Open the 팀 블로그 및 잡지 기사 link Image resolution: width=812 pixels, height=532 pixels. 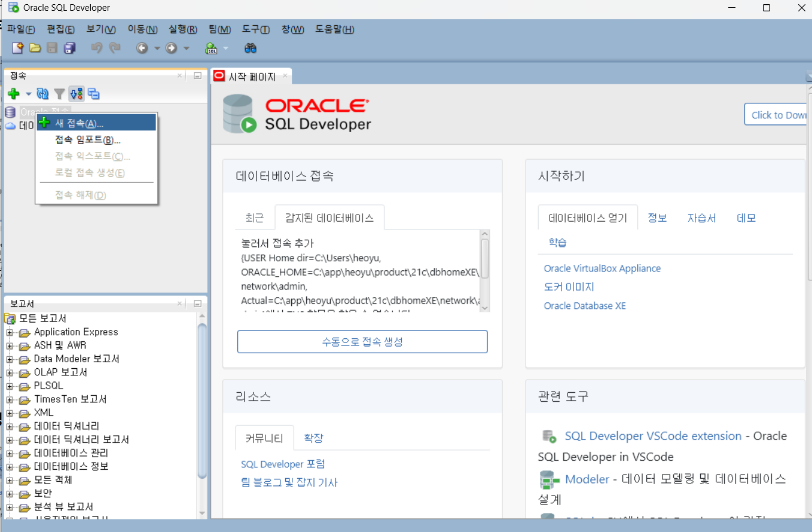click(289, 482)
